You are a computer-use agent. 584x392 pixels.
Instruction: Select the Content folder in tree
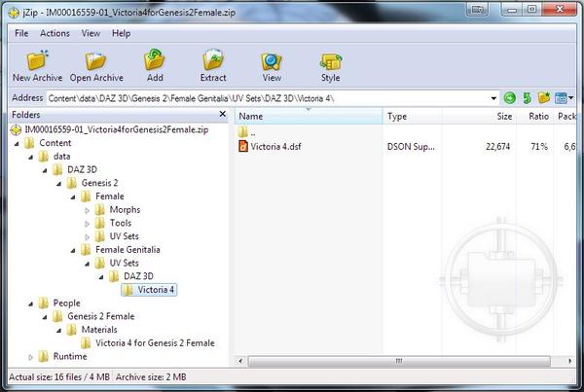49,143
